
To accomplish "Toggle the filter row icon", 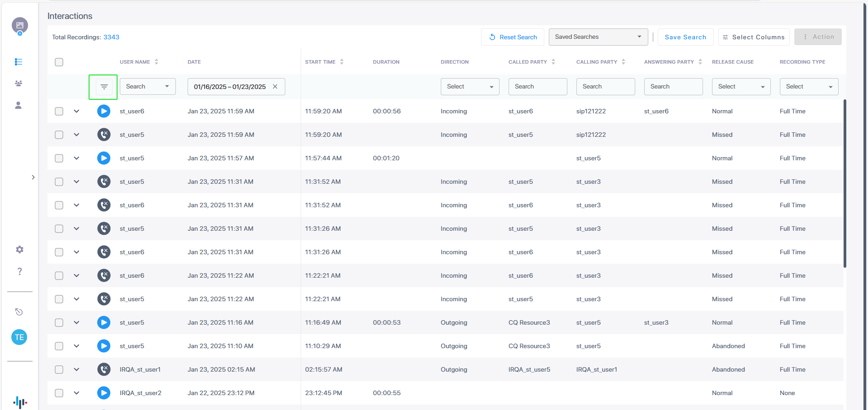I will [x=104, y=87].
